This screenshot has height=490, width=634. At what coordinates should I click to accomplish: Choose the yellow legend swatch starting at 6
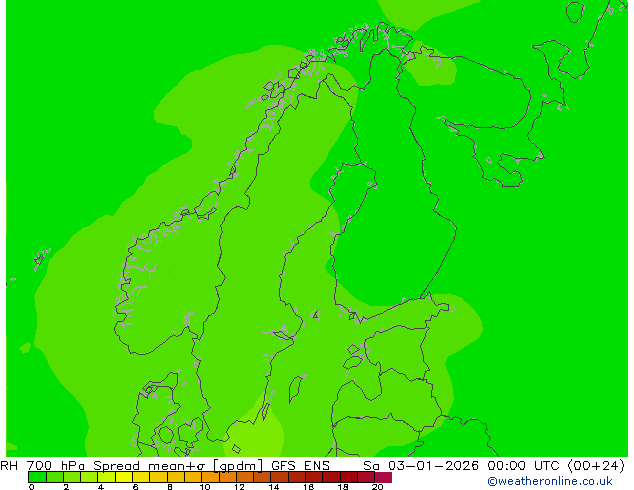[141, 477]
